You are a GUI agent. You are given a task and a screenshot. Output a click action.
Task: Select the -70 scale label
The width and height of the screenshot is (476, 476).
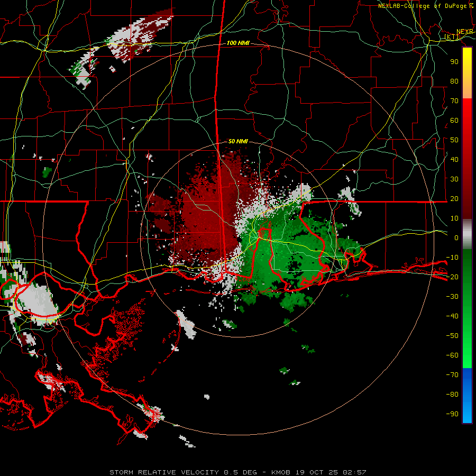[x=452, y=375]
